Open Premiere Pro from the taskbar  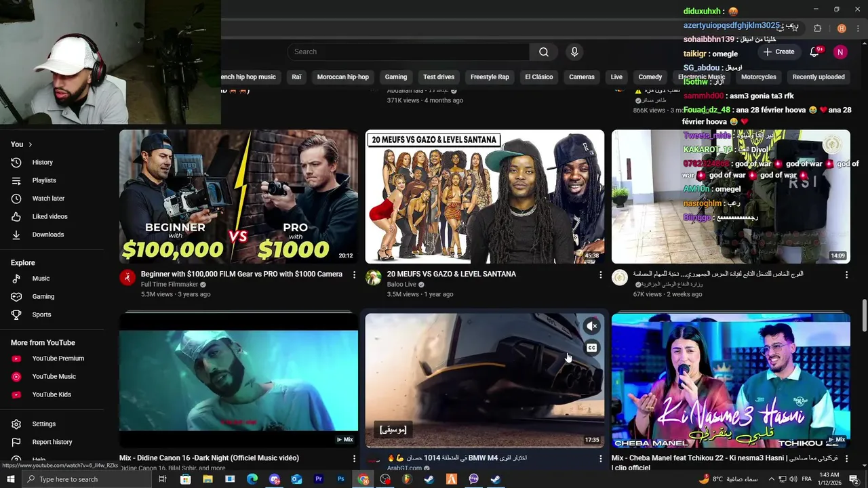point(319,479)
